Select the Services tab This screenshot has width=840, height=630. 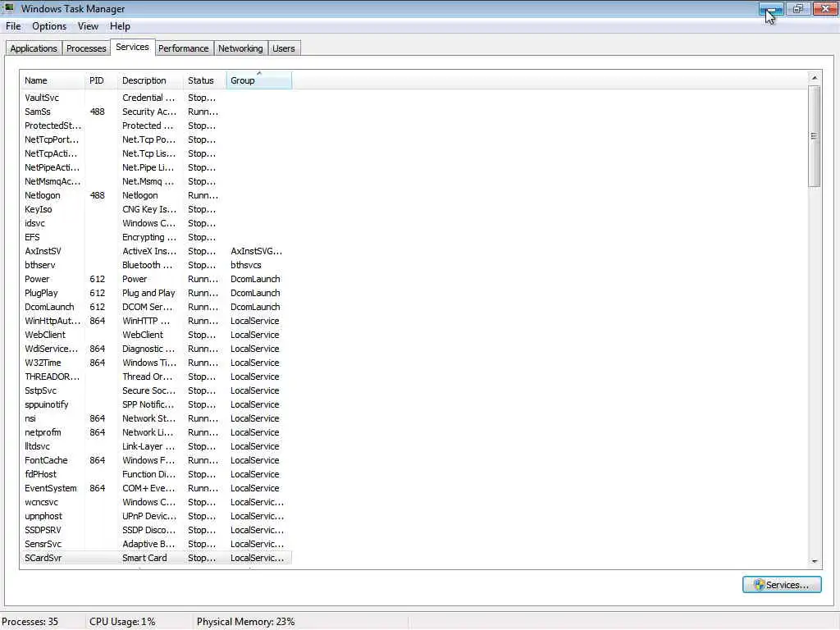click(x=132, y=47)
